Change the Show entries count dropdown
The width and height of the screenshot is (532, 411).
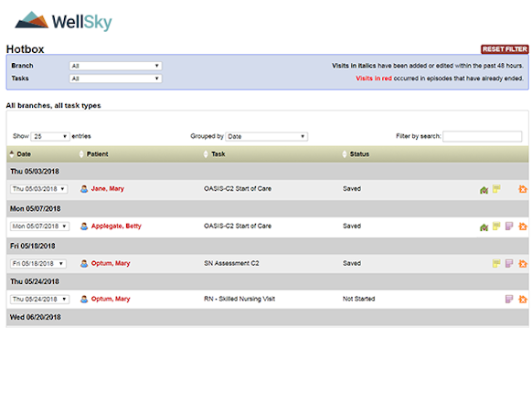tap(50, 136)
